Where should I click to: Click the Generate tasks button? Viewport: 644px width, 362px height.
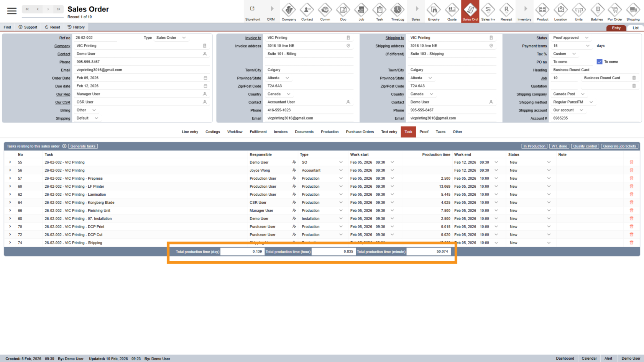83,146
